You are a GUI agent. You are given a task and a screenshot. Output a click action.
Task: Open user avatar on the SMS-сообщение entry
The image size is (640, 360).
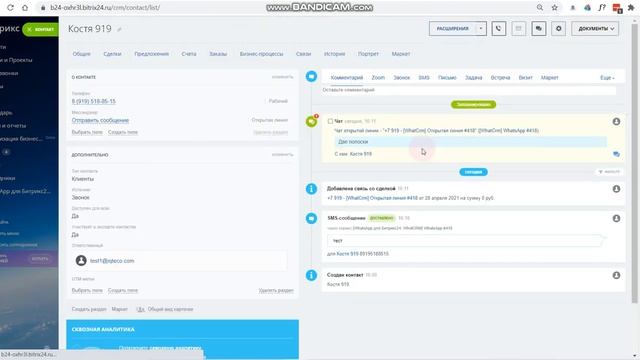tap(616, 218)
